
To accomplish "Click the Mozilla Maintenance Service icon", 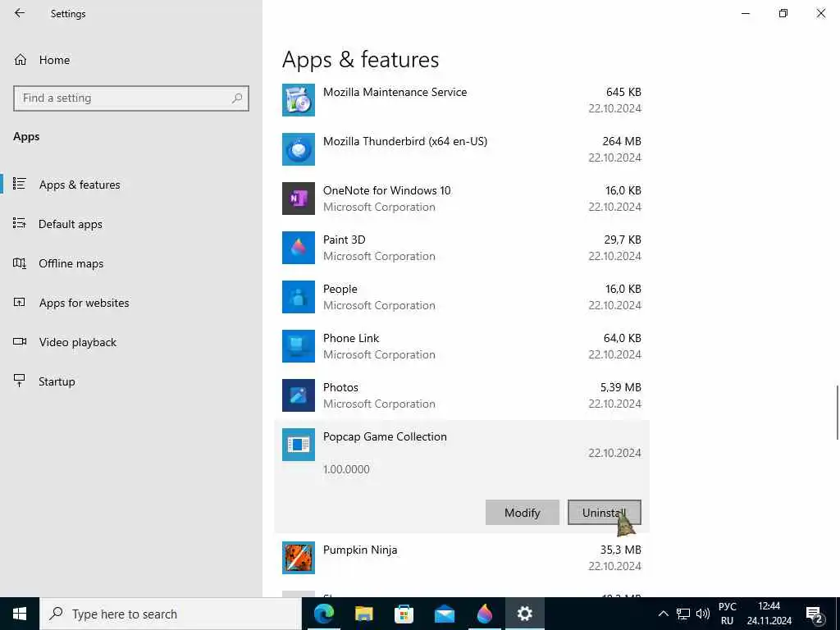I will pos(299,100).
